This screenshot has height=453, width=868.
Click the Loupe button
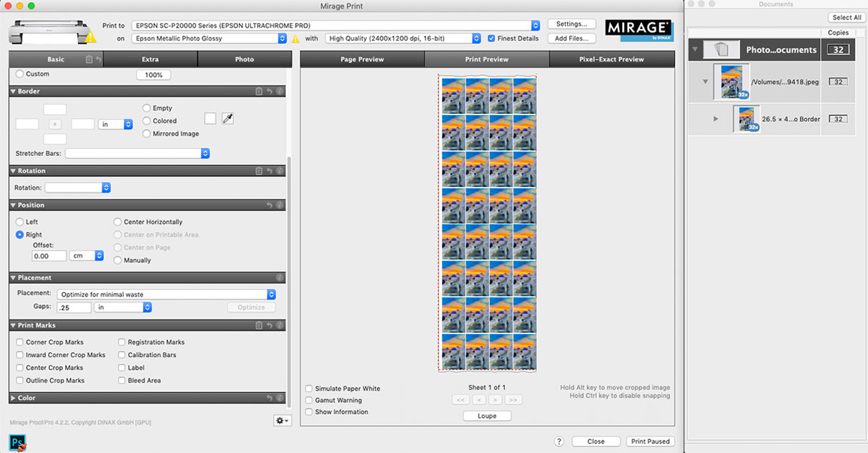[x=487, y=416]
